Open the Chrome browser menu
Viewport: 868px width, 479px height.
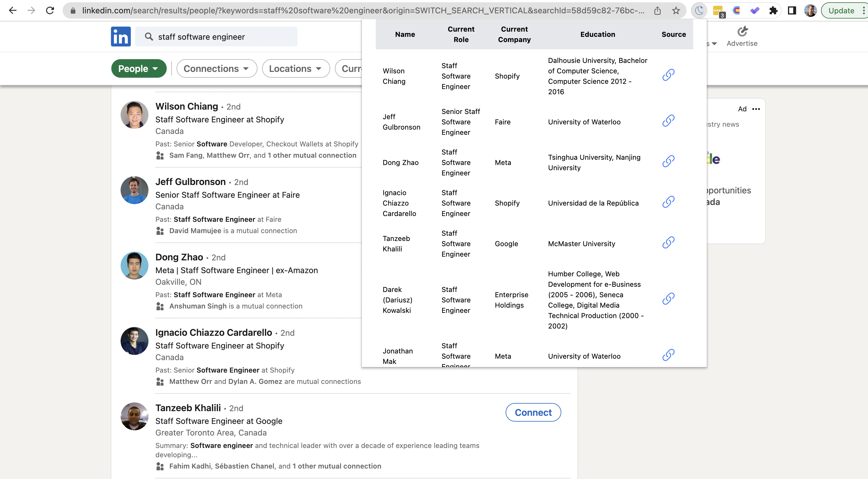863,10
